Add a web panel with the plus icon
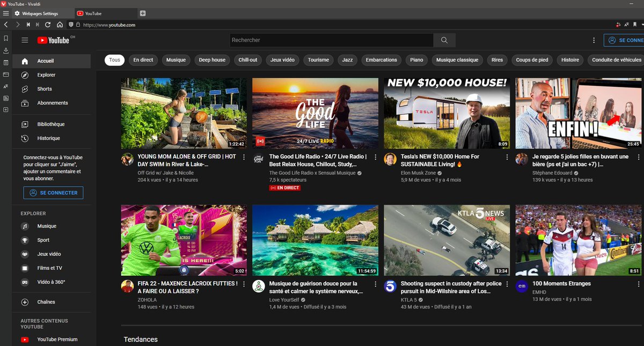The width and height of the screenshot is (644, 346). pos(6,110)
